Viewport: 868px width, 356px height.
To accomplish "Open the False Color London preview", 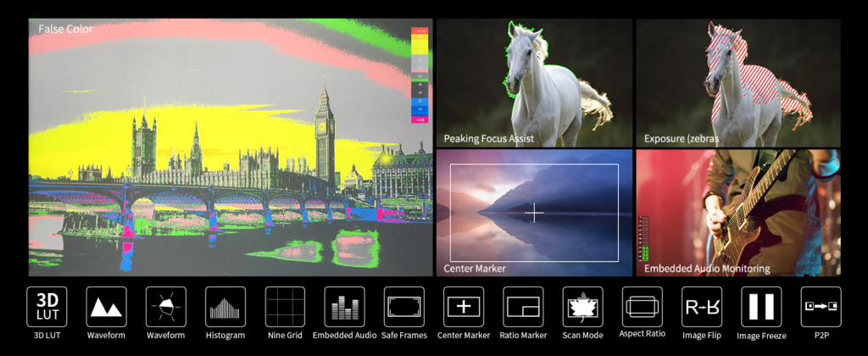I will pyautogui.click(x=231, y=147).
